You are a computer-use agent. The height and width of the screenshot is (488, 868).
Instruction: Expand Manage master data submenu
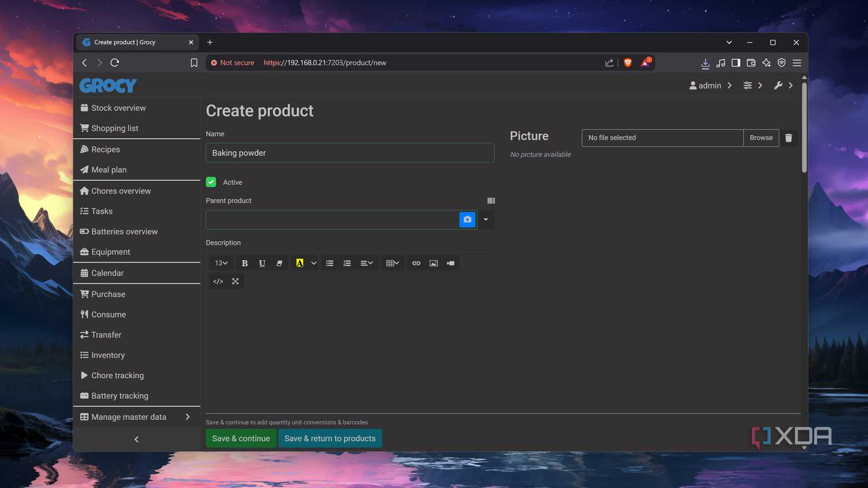pos(137,417)
